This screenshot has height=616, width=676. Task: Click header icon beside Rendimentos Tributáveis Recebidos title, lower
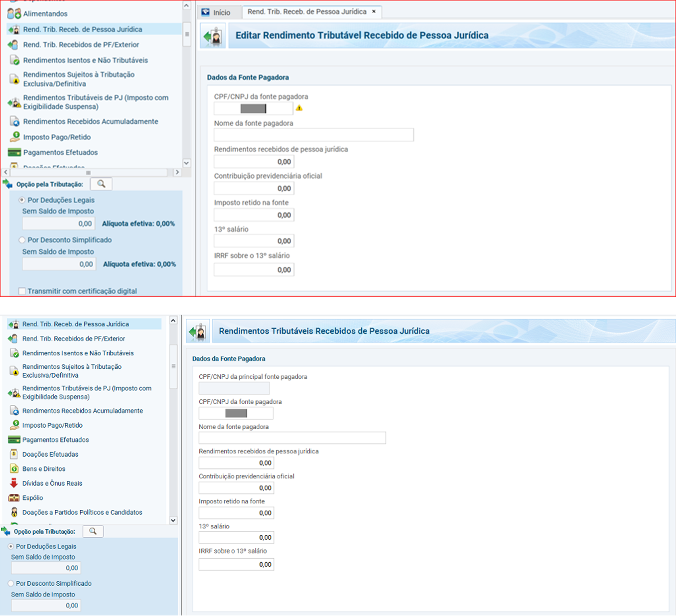(x=198, y=331)
